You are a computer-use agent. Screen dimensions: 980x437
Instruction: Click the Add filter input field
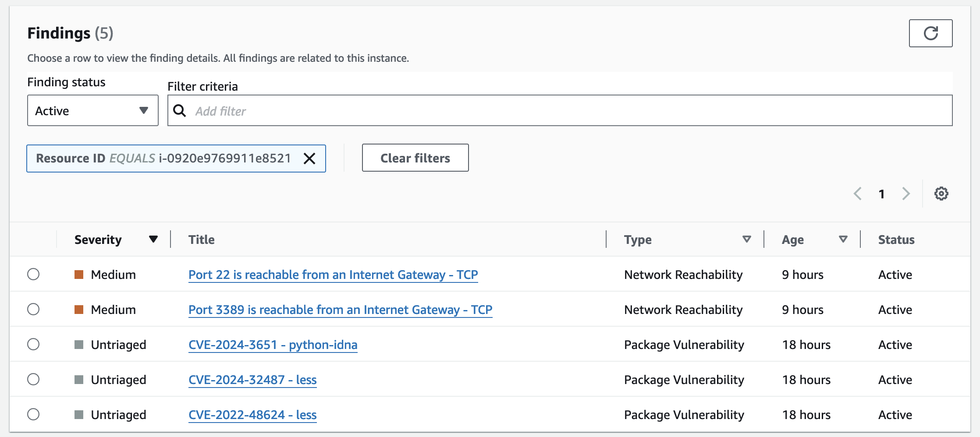tap(570, 111)
